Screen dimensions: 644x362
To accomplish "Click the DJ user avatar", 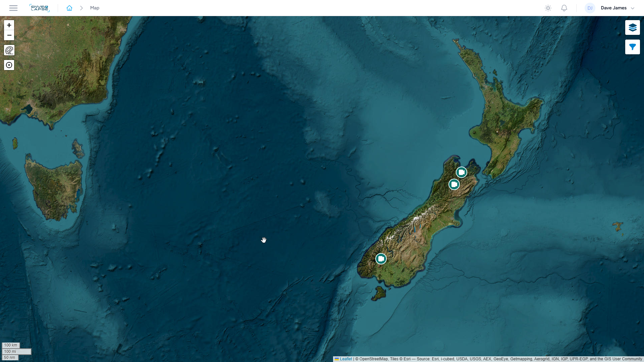I will (x=590, y=8).
